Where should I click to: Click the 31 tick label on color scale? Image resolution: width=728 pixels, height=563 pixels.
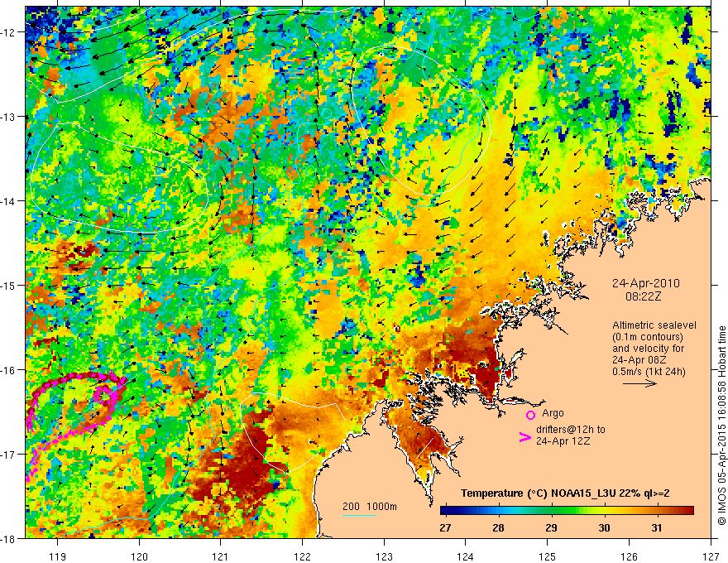point(657,527)
